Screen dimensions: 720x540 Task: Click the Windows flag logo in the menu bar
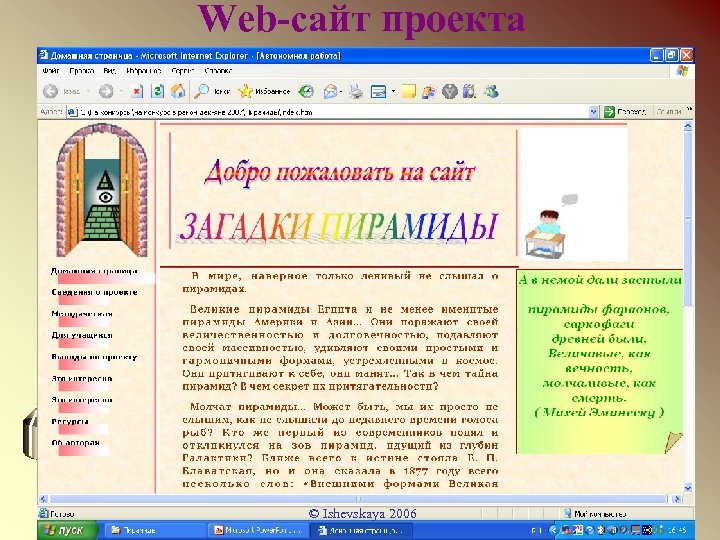[682, 71]
